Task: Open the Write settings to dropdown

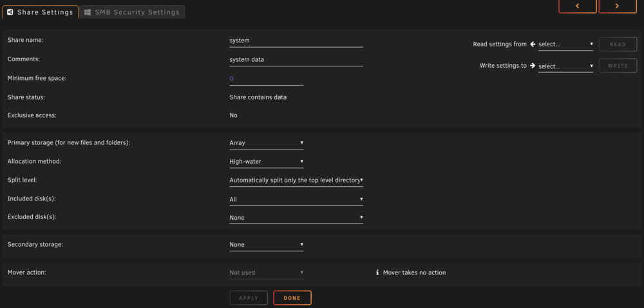Action: (x=565, y=66)
